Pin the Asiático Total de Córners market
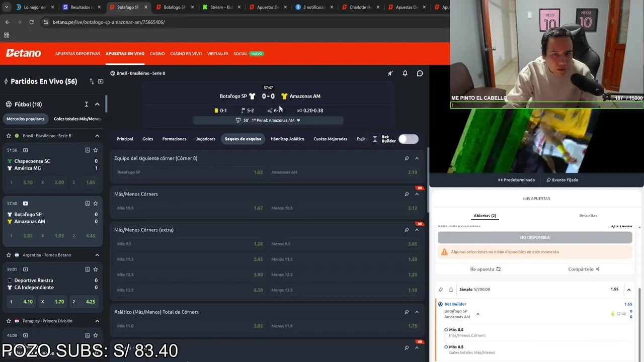 407,312
